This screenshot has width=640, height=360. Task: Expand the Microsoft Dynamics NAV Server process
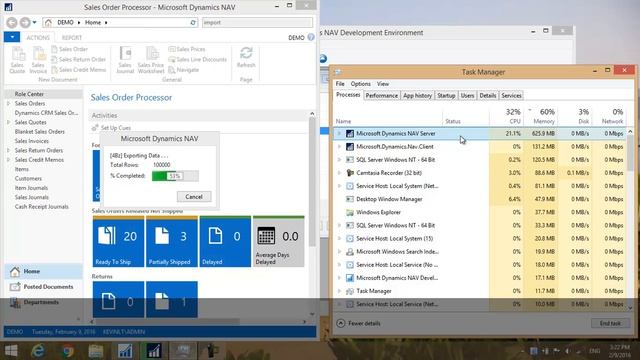pyautogui.click(x=339, y=133)
